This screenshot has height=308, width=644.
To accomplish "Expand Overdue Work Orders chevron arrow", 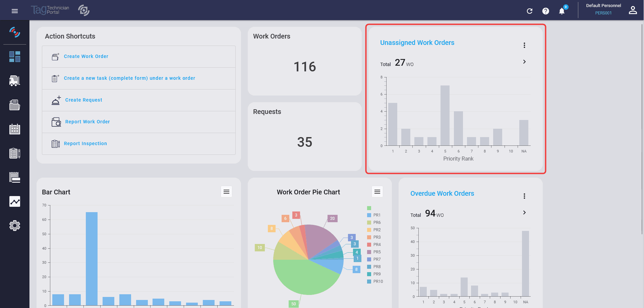I will point(524,212).
